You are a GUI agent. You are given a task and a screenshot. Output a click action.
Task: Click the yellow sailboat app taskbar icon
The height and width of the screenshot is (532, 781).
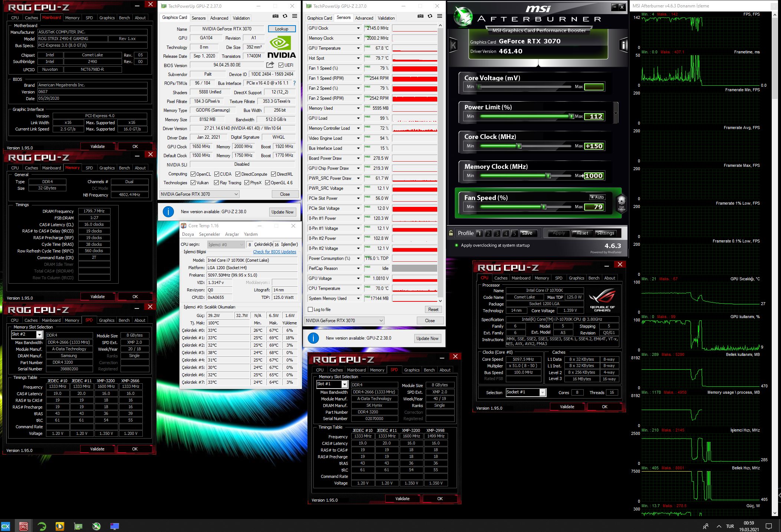(x=60, y=526)
